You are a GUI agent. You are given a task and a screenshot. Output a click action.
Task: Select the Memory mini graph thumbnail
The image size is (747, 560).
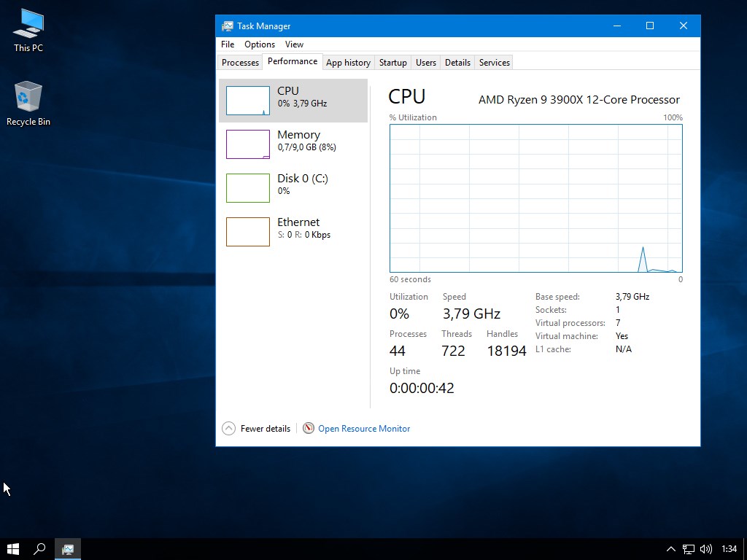click(248, 144)
